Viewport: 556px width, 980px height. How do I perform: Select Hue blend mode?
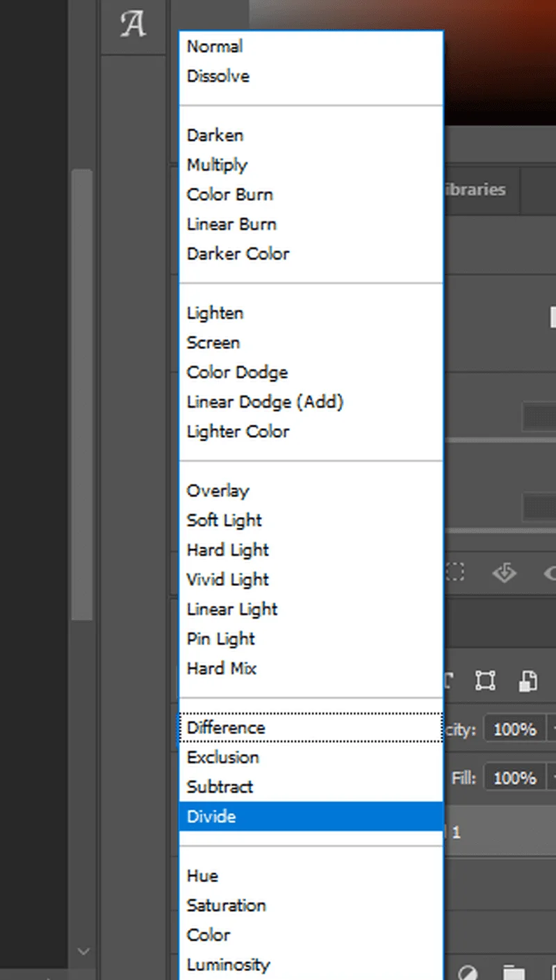pyautogui.click(x=311, y=876)
